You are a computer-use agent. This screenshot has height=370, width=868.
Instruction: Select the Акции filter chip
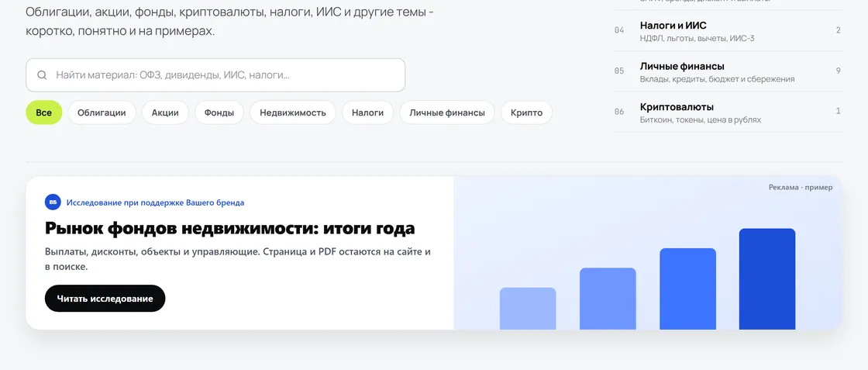(166, 113)
